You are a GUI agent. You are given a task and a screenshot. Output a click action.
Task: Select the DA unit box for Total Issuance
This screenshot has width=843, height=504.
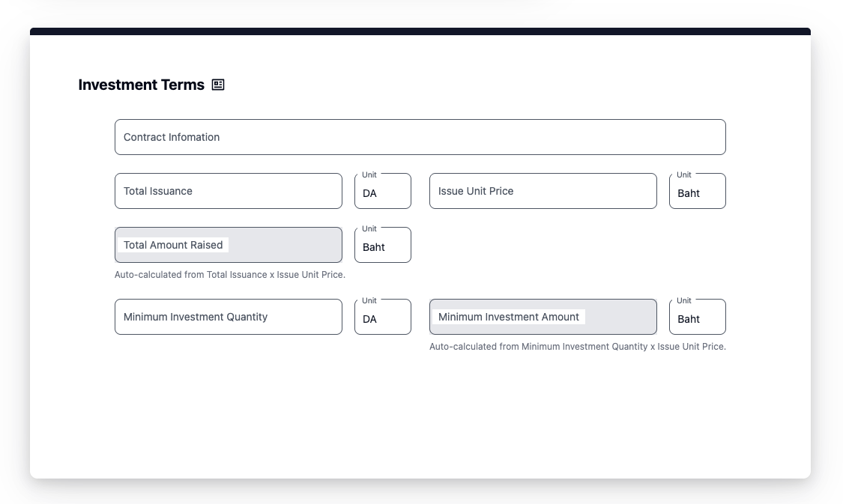pyautogui.click(x=382, y=192)
